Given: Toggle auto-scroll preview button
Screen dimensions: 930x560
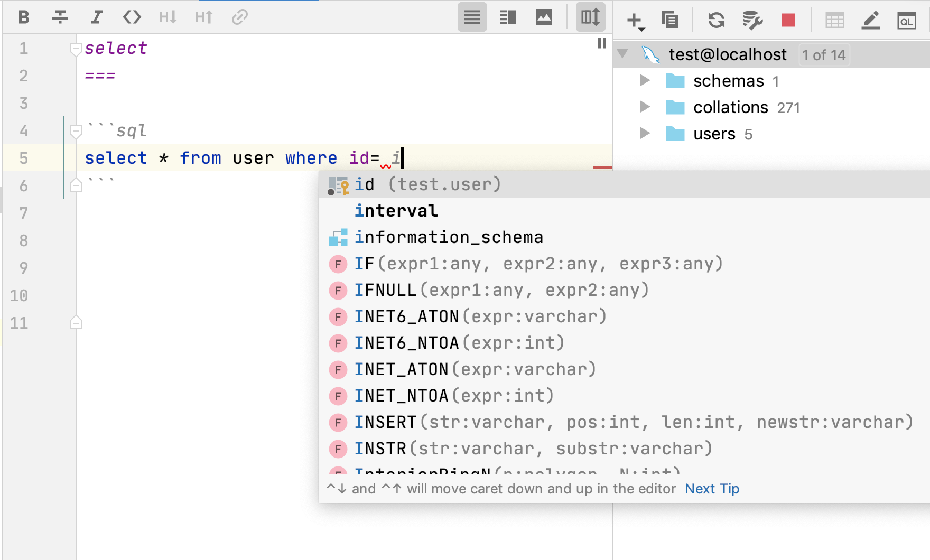Looking at the screenshot, I should [x=590, y=17].
